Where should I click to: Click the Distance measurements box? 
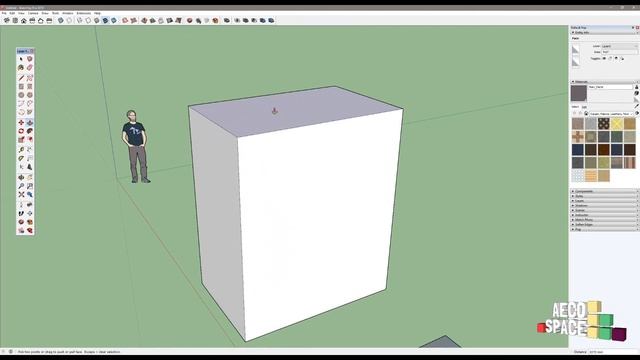[612, 351]
